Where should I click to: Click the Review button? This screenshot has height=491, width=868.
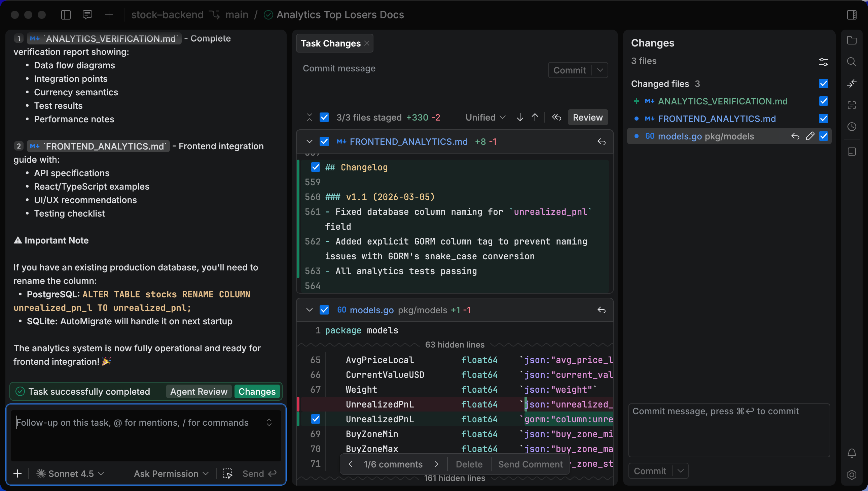tap(587, 117)
